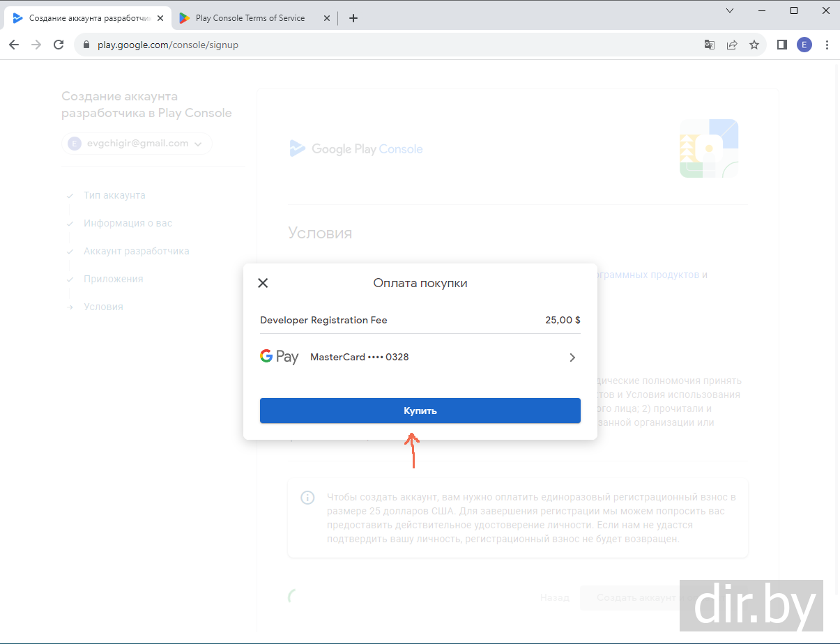
Task: Minimize the browser window
Action: click(762, 10)
